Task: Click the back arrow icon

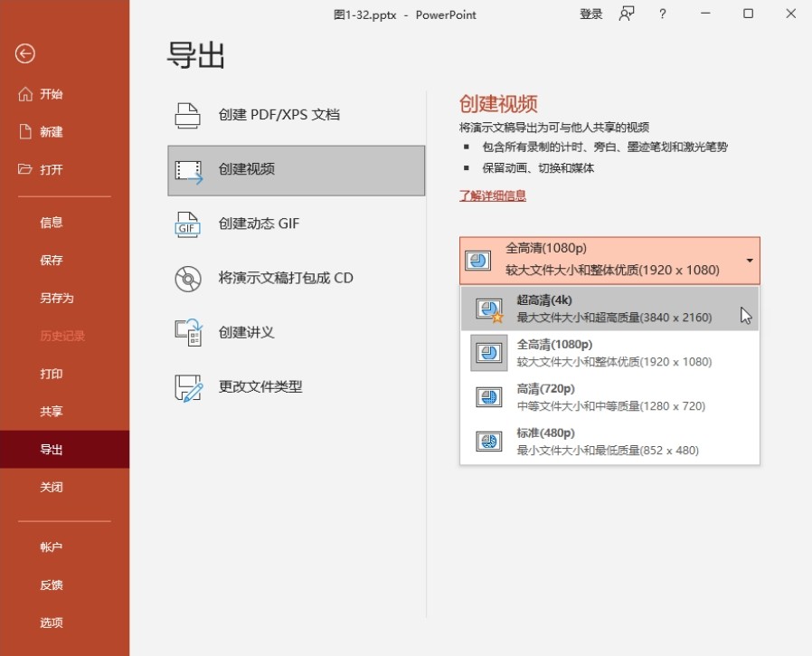Action: click(x=25, y=54)
